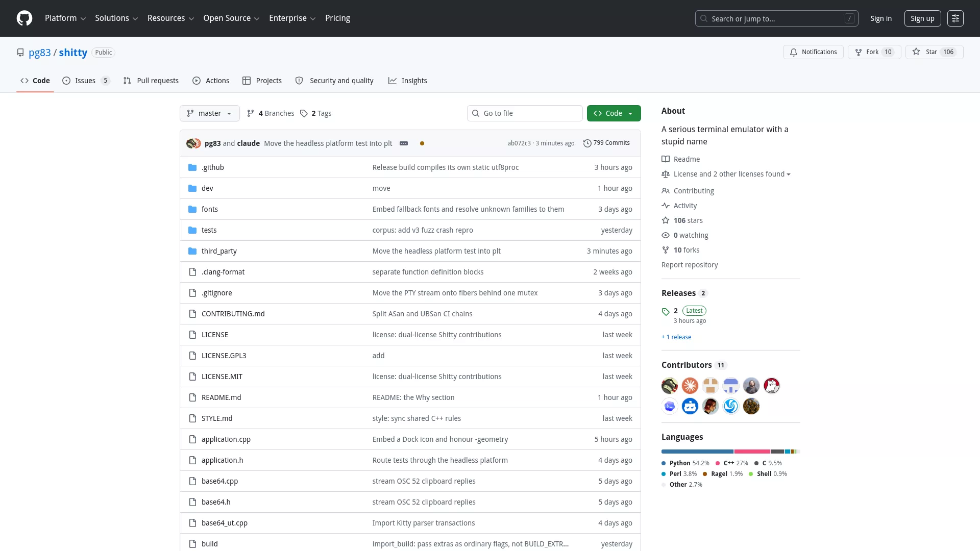Switch to the Code tab
Image resolution: width=980 pixels, height=551 pixels.
(x=35, y=81)
